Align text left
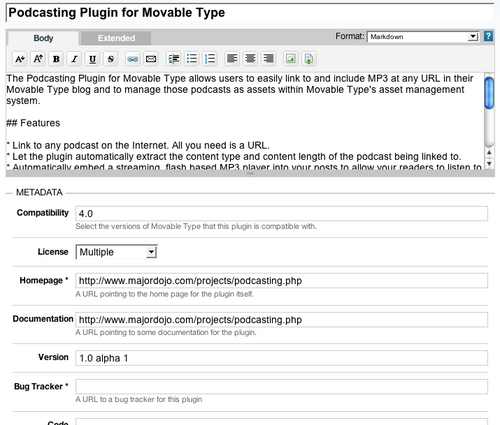The width and height of the screenshot is (500, 425). pyautogui.click(x=232, y=59)
